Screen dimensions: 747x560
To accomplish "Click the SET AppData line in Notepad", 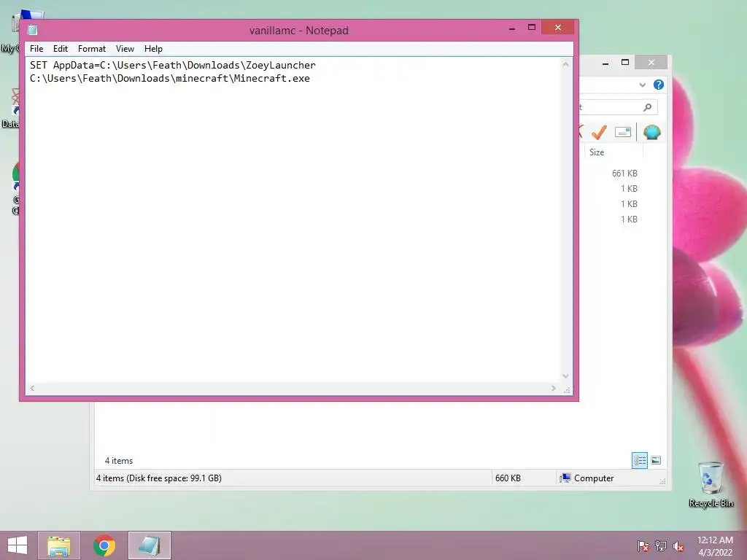I will pyautogui.click(x=172, y=65).
